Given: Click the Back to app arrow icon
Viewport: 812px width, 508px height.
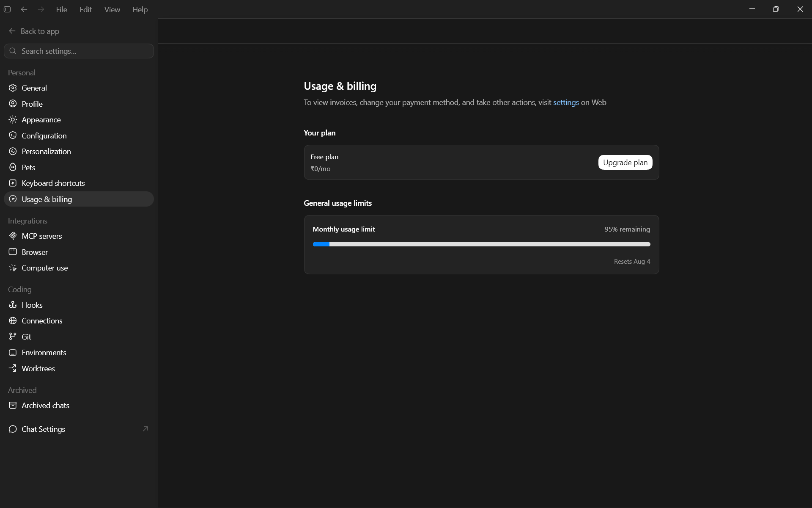Looking at the screenshot, I should coord(12,31).
